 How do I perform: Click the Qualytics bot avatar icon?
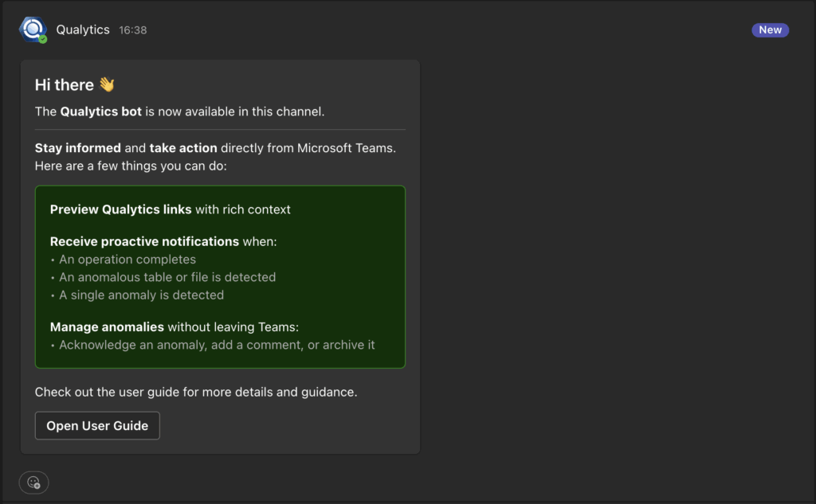tap(33, 29)
